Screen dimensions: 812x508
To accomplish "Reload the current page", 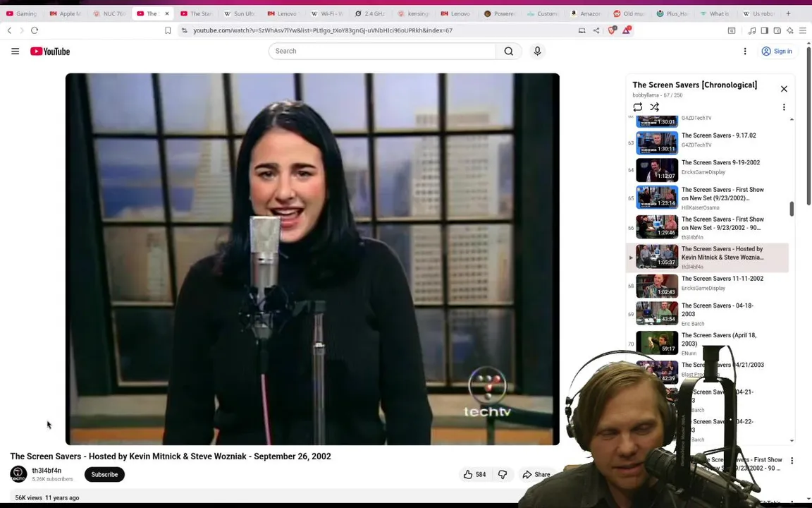I will click(35, 30).
